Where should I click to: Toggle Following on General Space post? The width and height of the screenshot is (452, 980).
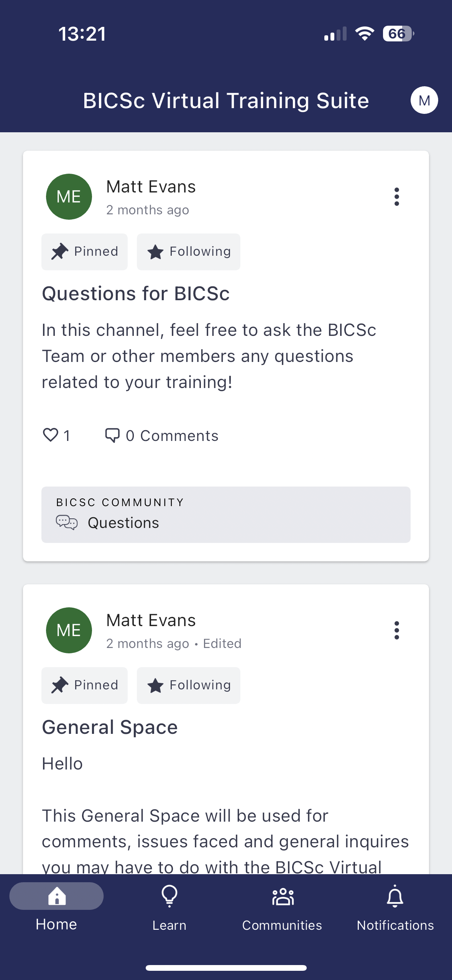189,686
